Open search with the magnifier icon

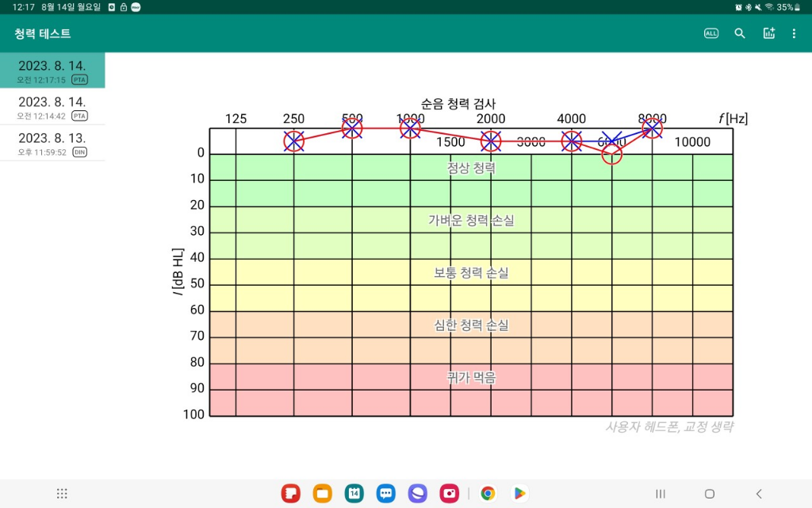[740, 33]
